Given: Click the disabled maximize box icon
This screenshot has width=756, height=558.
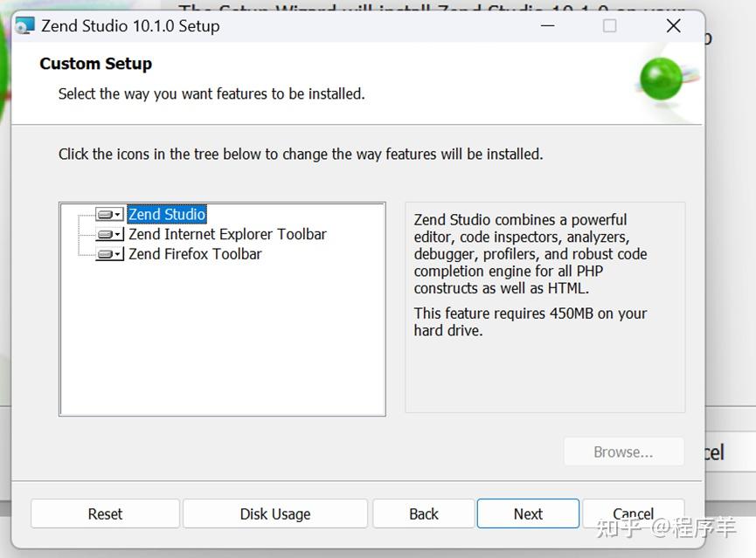Looking at the screenshot, I should point(609,25).
